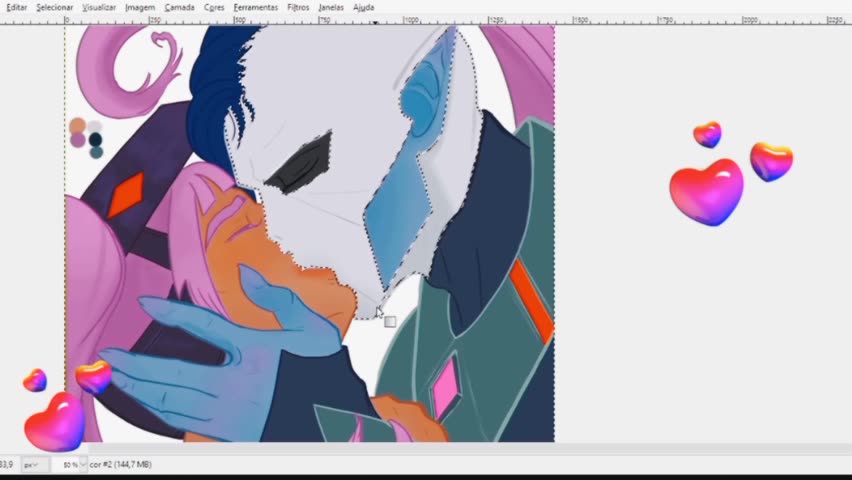Open the px unit dropdown in status bar
Image resolution: width=852 pixels, height=480 pixels.
pos(35,465)
